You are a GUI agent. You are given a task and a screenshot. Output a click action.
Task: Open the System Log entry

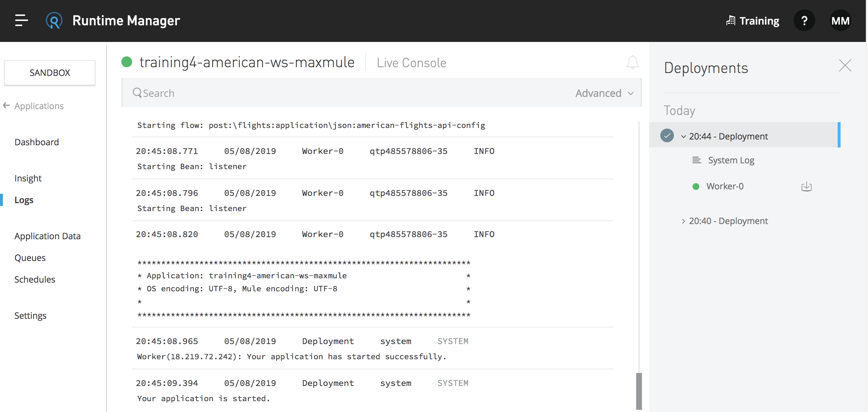click(731, 160)
